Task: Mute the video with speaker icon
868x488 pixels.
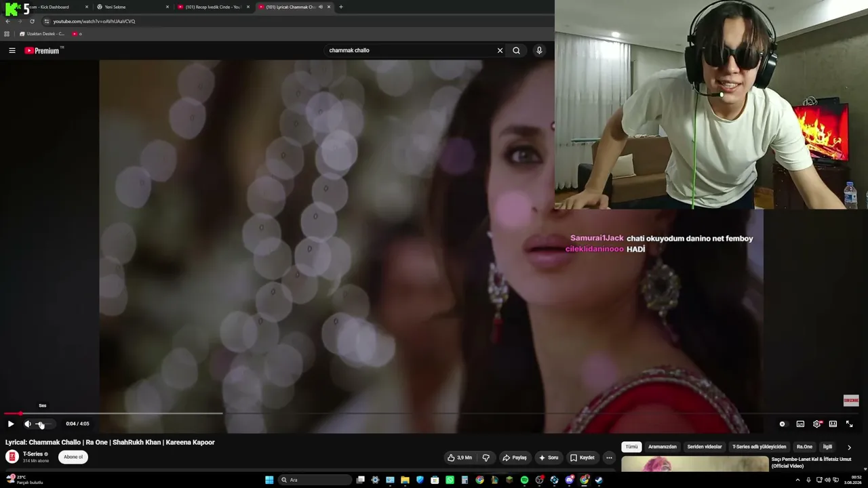Action: click(28, 424)
